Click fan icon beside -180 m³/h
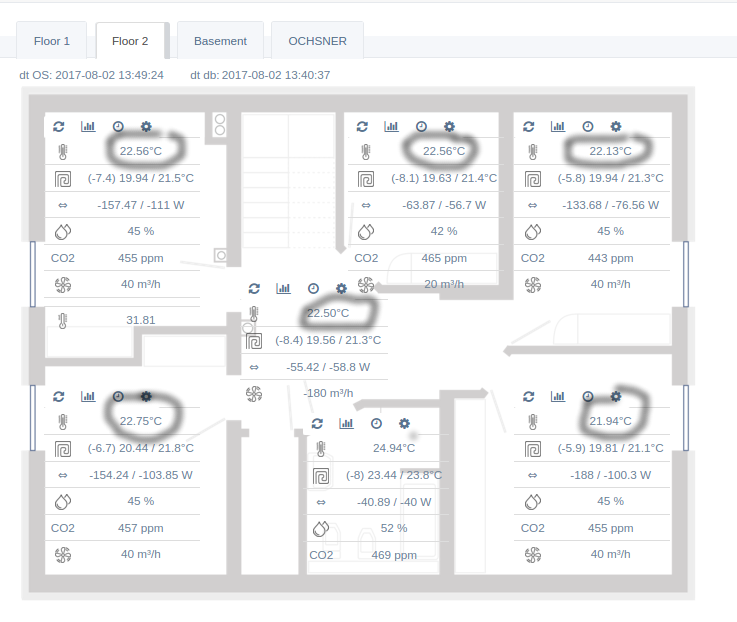The width and height of the screenshot is (737, 622). (254, 394)
